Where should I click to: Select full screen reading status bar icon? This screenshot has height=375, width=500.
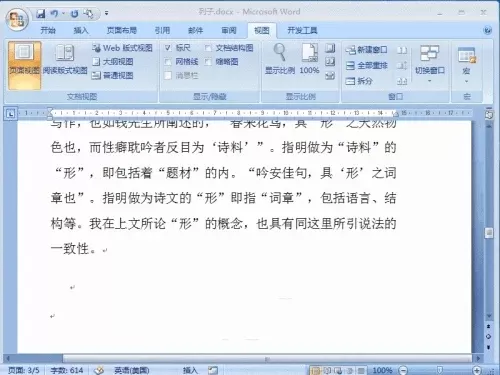click(327, 370)
